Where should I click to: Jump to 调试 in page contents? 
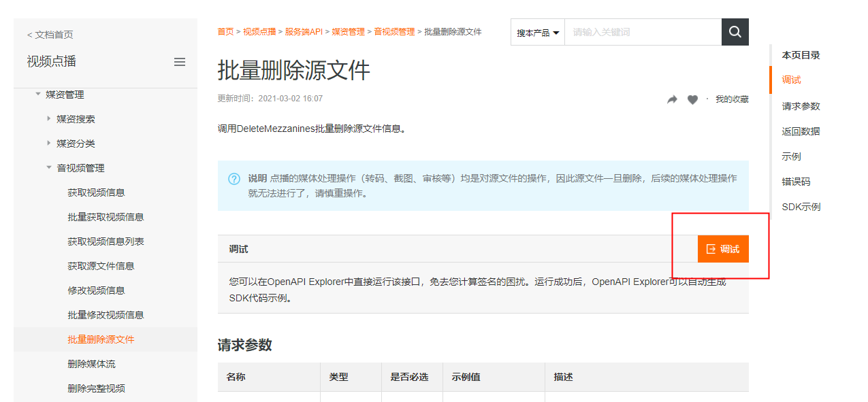(791, 80)
